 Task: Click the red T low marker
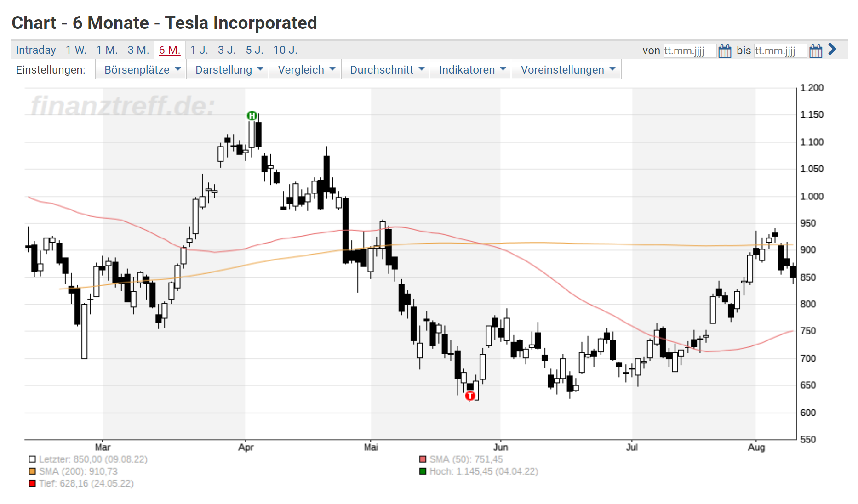coord(470,396)
